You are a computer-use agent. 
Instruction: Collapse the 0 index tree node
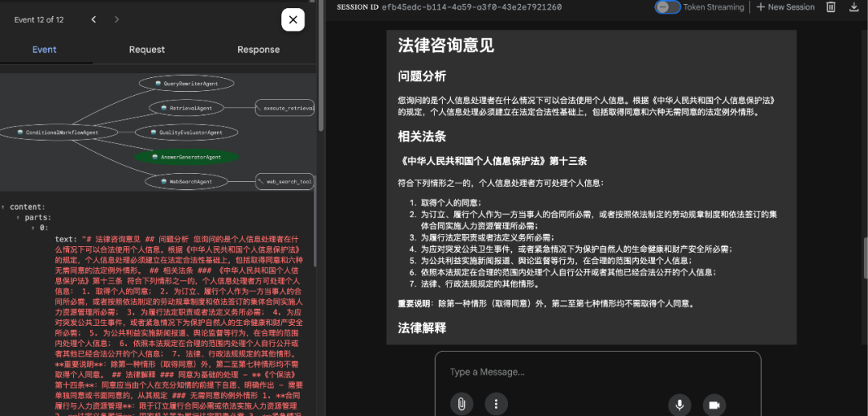[x=32, y=228]
